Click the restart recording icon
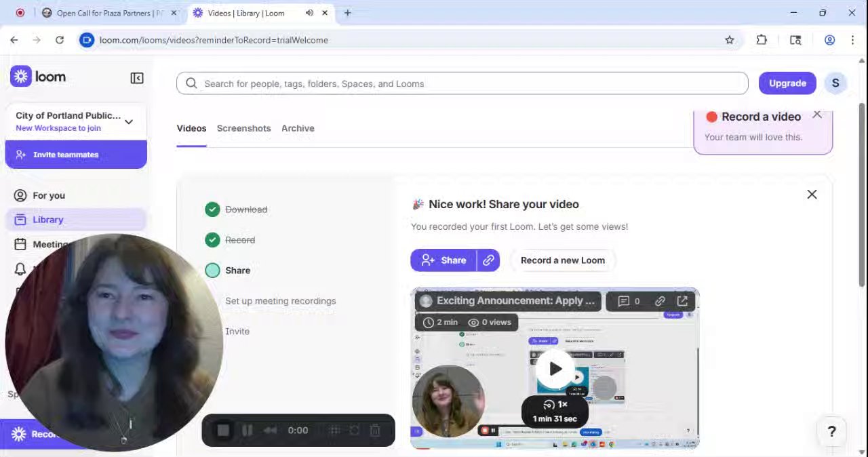Image resolution: width=868 pixels, height=457 pixels. tap(354, 431)
